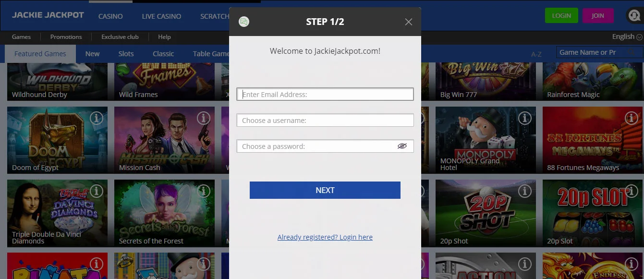Image resolution: width=644 pixels, height=279 pixels.
Task: View info for Triple Double Da Vinci Diamonds
Action: coord(97,191)
